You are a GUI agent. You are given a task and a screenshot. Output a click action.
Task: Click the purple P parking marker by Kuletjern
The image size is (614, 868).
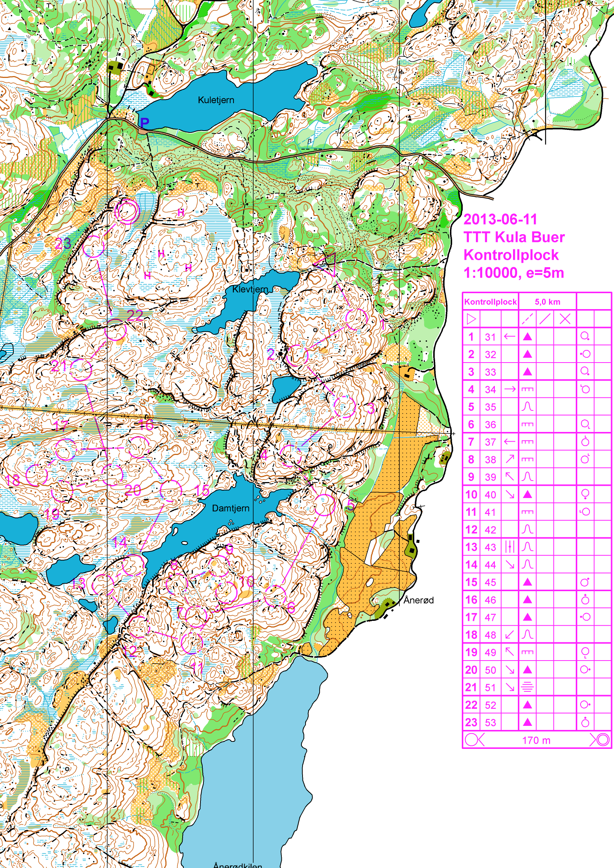click(144, 122)
